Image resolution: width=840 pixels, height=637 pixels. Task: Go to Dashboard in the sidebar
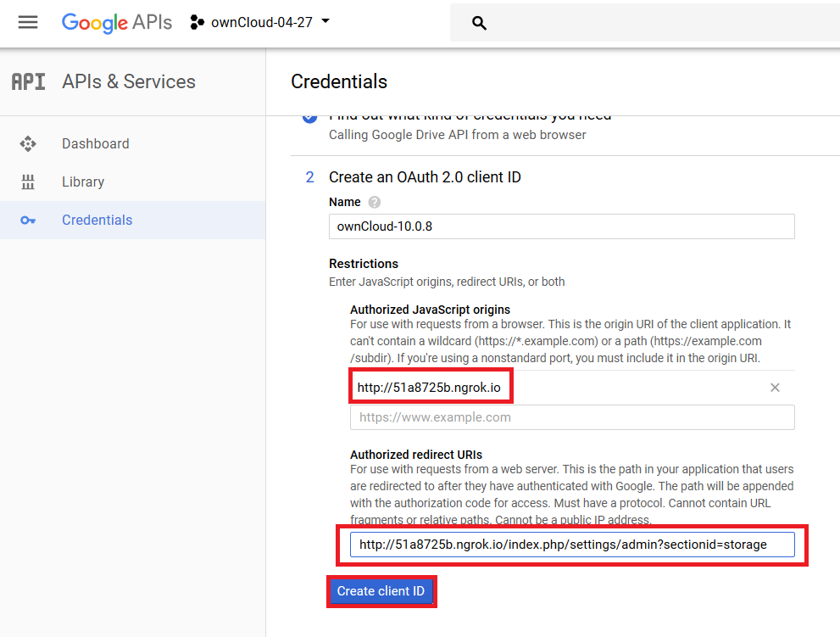[96, 144]
